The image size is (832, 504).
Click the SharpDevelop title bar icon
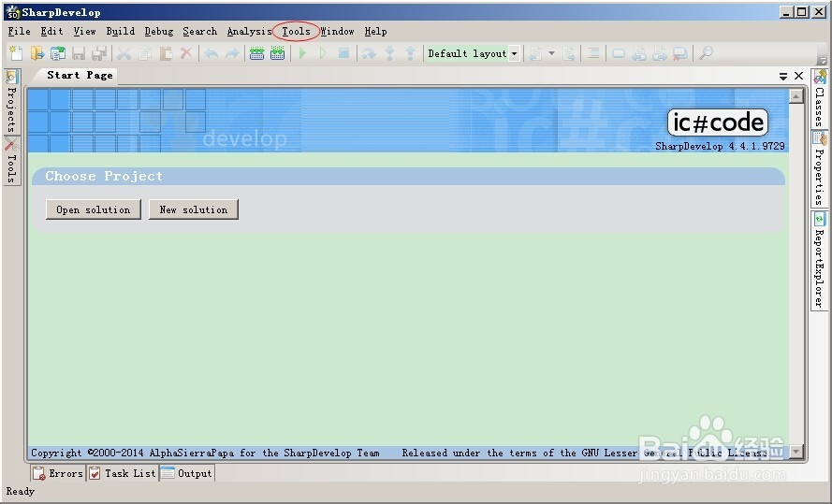pos(12,12)
